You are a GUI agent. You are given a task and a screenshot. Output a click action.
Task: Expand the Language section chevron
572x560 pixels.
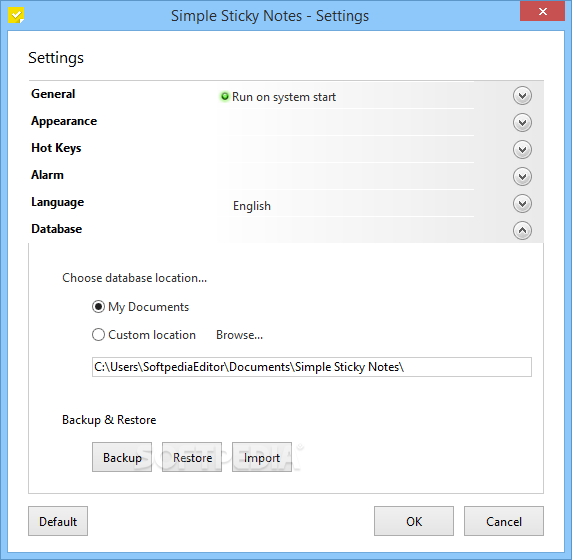click(x=522, y=204)
